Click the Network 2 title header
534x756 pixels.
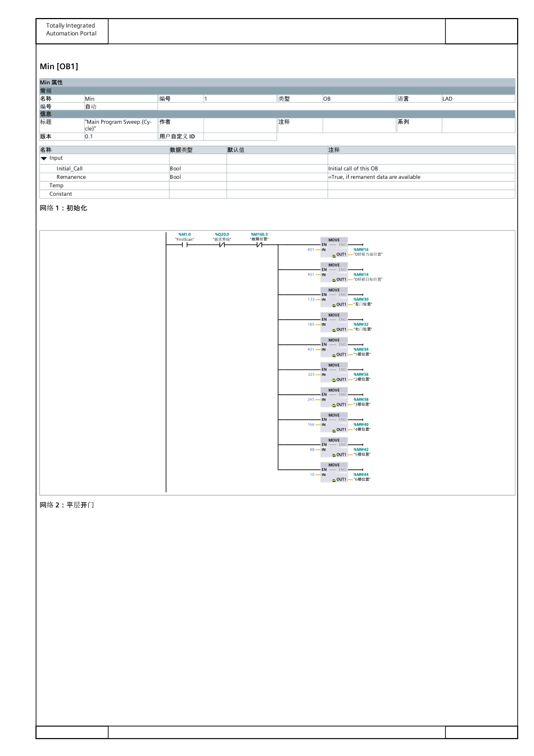click(x=67, y=505)
